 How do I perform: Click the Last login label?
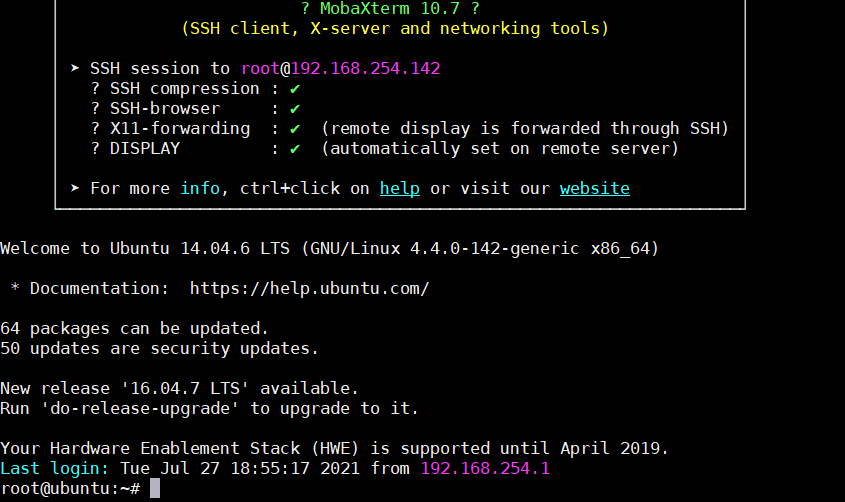click(x=54, y=469)
